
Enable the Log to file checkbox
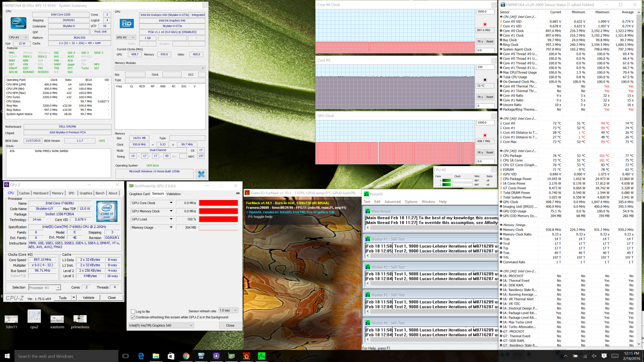[133, 311]
